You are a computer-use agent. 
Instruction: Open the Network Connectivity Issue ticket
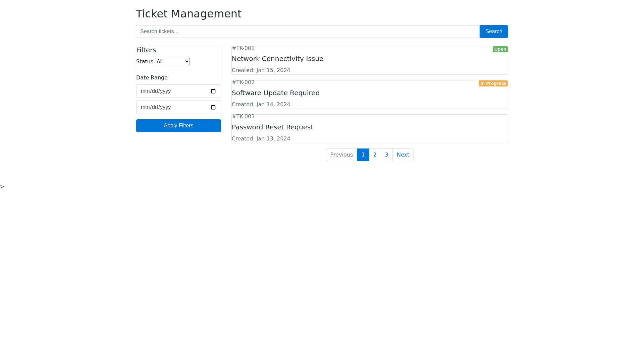pos(277,59)
